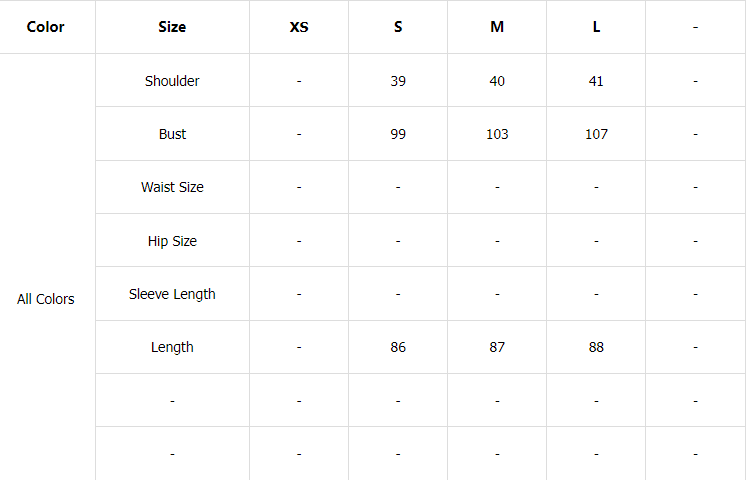Image resolution: width=748 pixels, height=480 pixels.
Task: Click shoulder value 39 for size S
Action: [x=398, y=81]
